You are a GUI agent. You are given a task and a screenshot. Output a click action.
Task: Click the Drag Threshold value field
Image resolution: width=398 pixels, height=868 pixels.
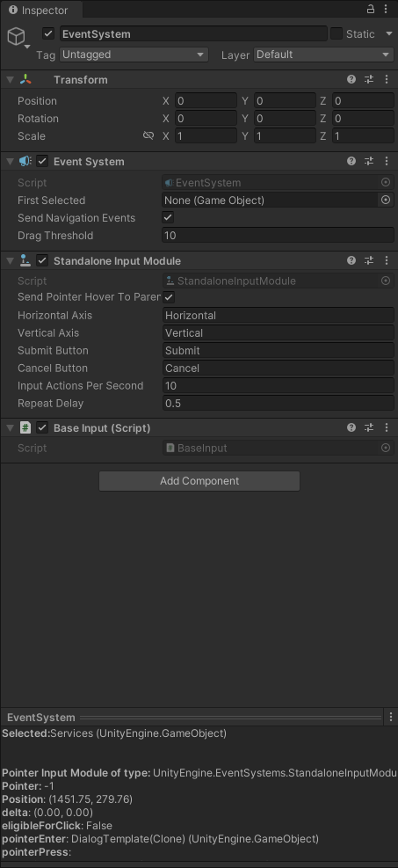pyautogui.click(x=278, y=236)
